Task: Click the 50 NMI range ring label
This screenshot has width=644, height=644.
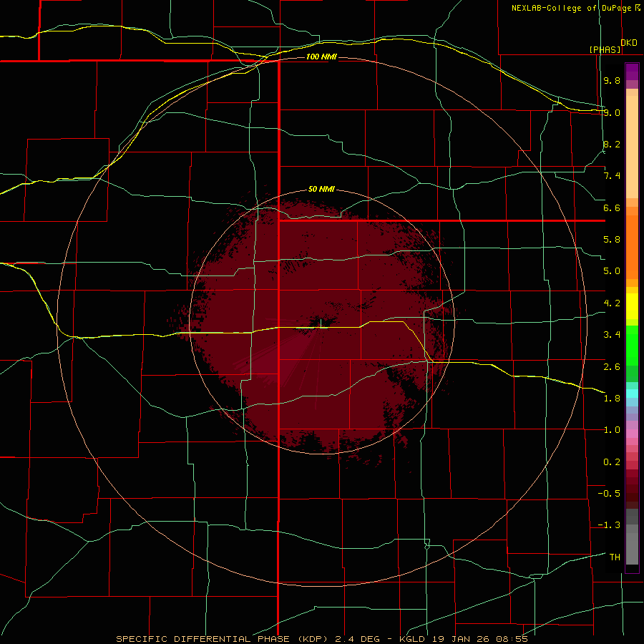Action: (x=321, y=189)
